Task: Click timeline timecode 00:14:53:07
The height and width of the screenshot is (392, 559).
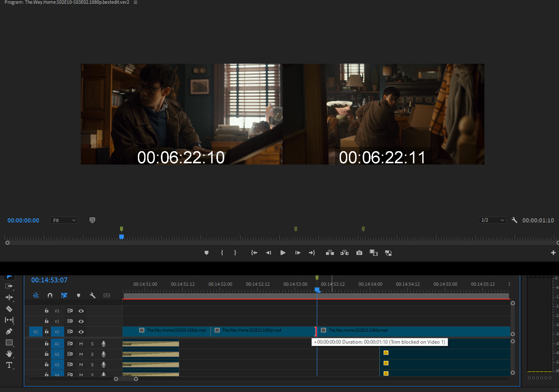Action: (49, 280)
